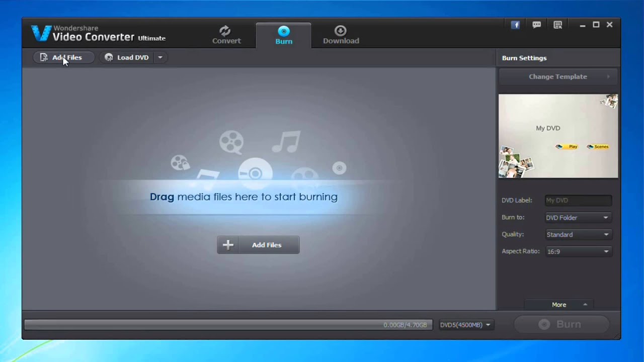This screenshot has width=644, height=362.
Task: Open the menu list icon in title bar
Action: pos(557,25)
